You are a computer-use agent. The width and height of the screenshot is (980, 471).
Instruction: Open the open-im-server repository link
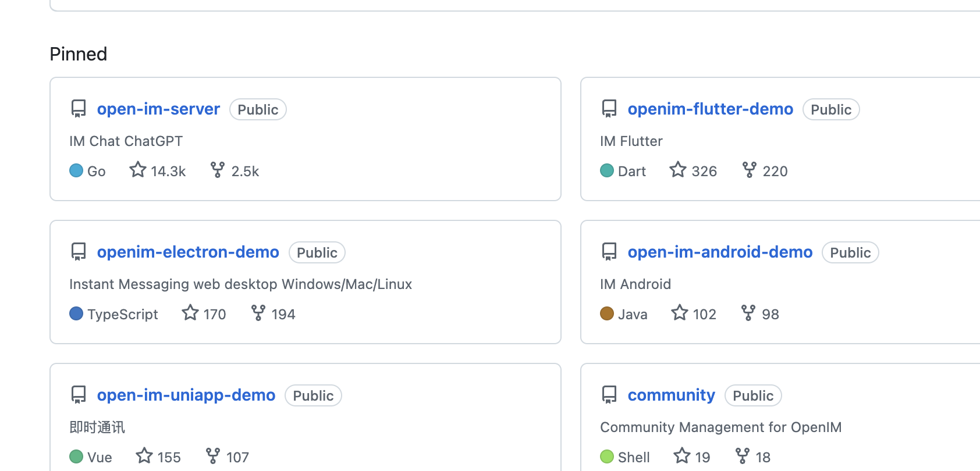[158, 109]
